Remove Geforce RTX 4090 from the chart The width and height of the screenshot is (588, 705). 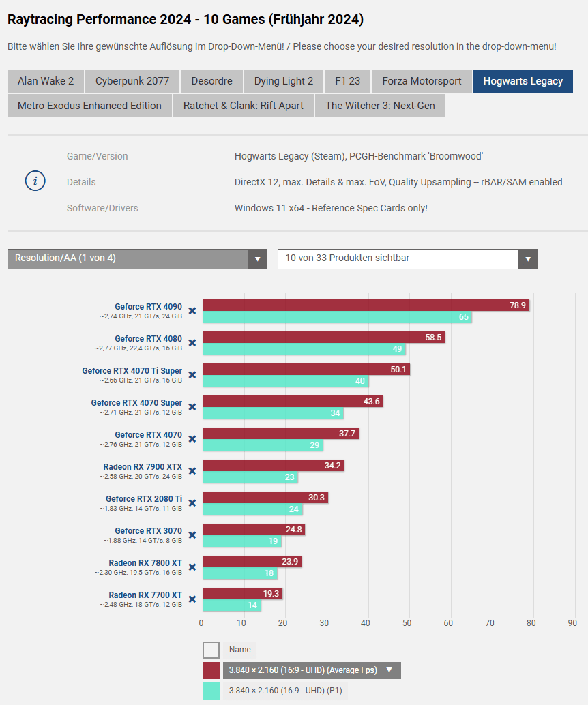pos(192,311)
